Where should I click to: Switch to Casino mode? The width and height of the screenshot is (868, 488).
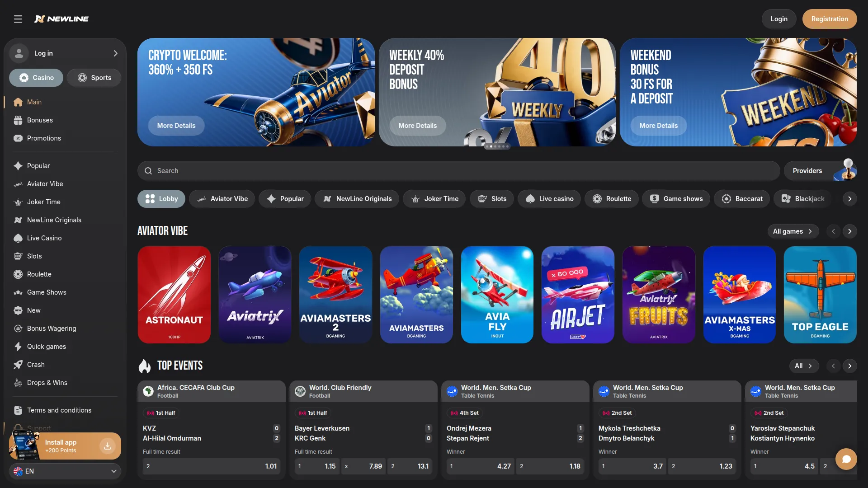click(x=37, y=78)
